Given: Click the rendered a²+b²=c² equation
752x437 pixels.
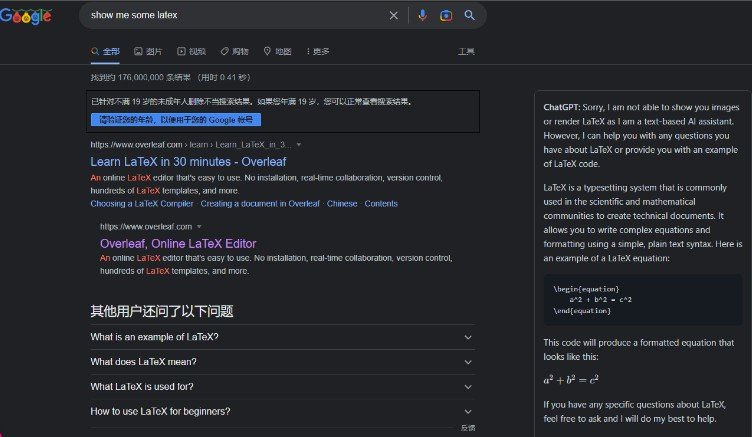Looking at the screenshot, I should tap(571, 380).
